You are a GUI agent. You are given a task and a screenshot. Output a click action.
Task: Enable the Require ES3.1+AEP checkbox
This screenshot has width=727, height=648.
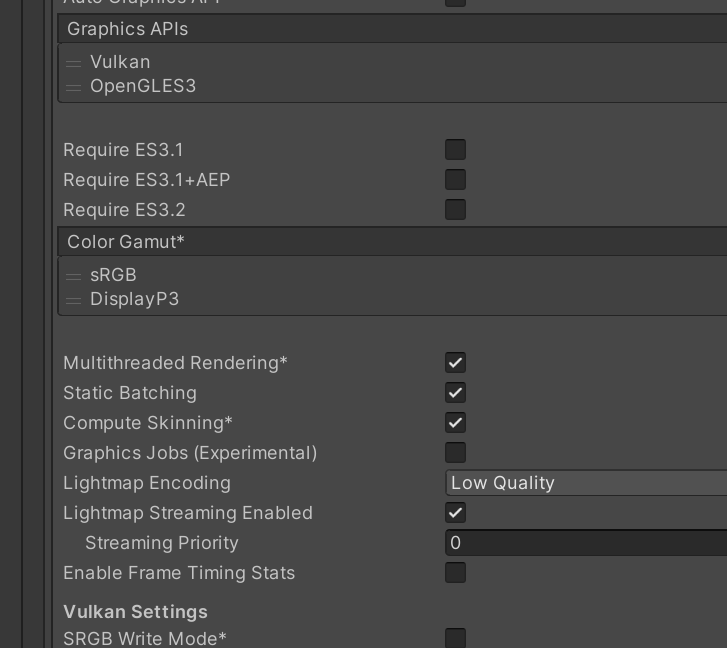coord(455,180)
